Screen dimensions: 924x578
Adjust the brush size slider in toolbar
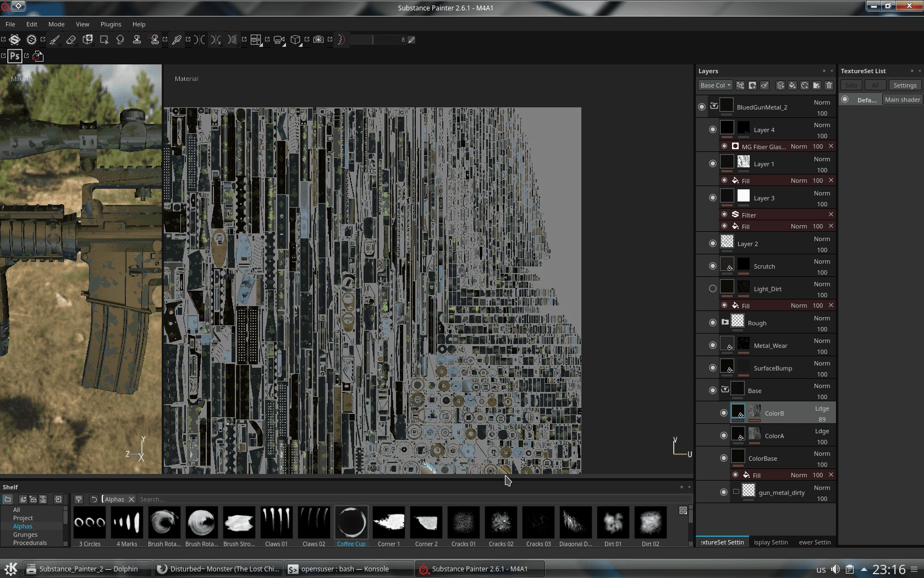pyautogui.click(x=378, y=40)
